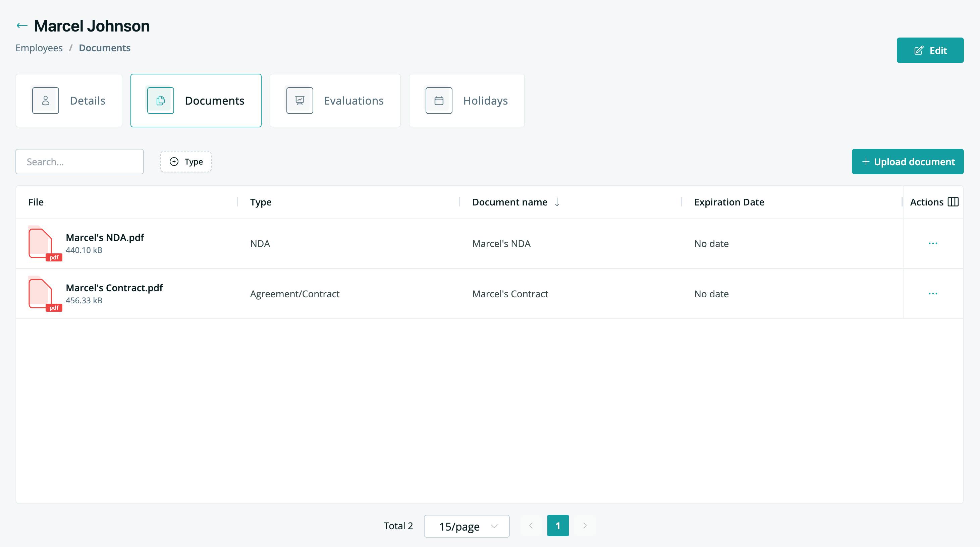Switch to the Details tab
Screen dimensions: 980x547
click(x=69, y=100)
